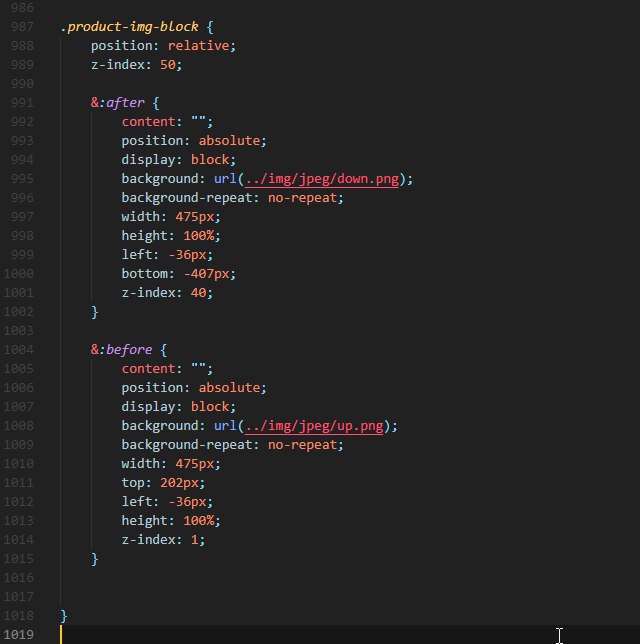640x644 pixels.
Task: Click the 'z-index: 40;' declaration
Action: [x=167, y=293]
